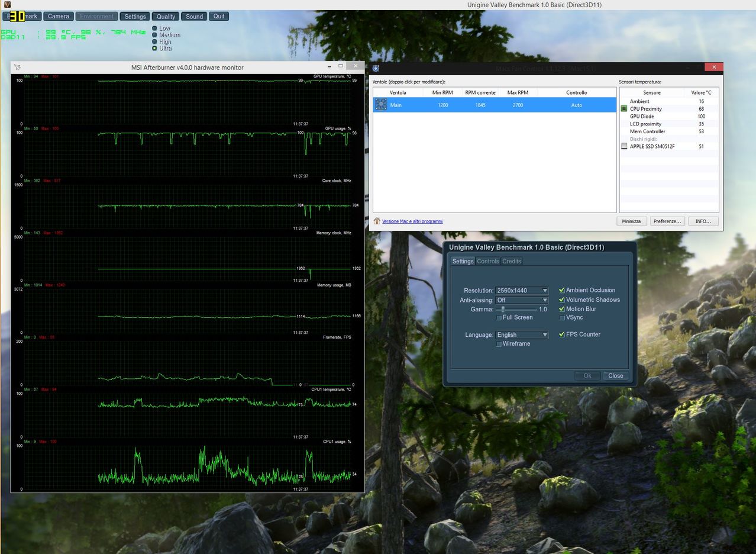Screen dimensions: 756x554
Task: Maximize the MSI Afterburner monitor window
Action: tap(341, 66)
